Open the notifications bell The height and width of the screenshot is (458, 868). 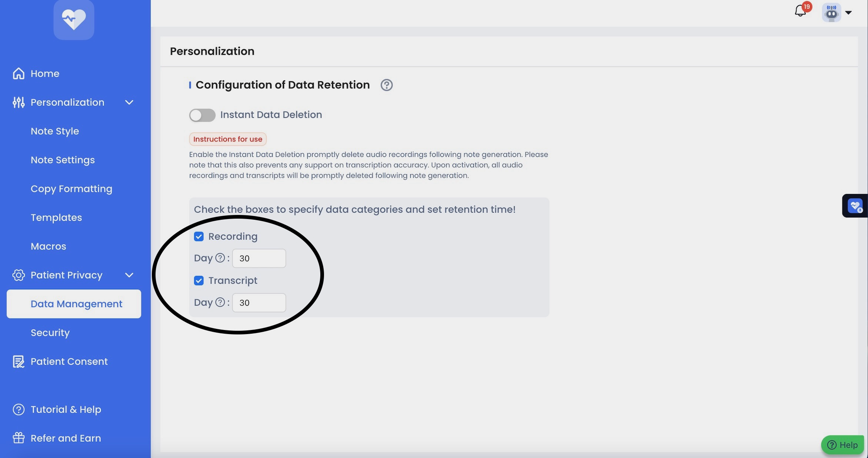[x=800, y=11]
